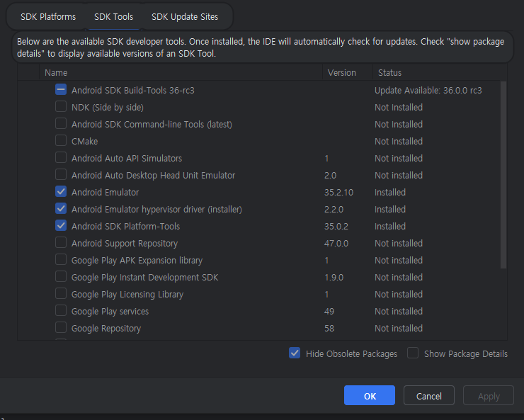Enable Google Play Instant Development SDK

(x=61, y=277)
